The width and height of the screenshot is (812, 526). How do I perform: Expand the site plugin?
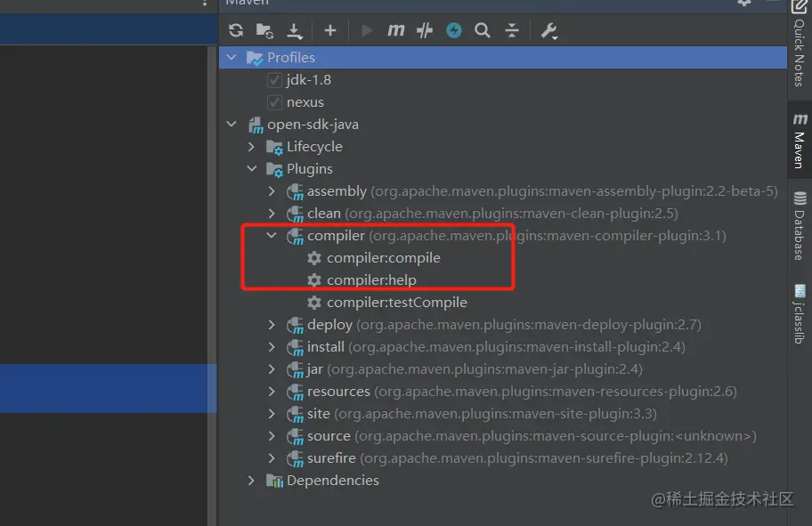[272, 414]
